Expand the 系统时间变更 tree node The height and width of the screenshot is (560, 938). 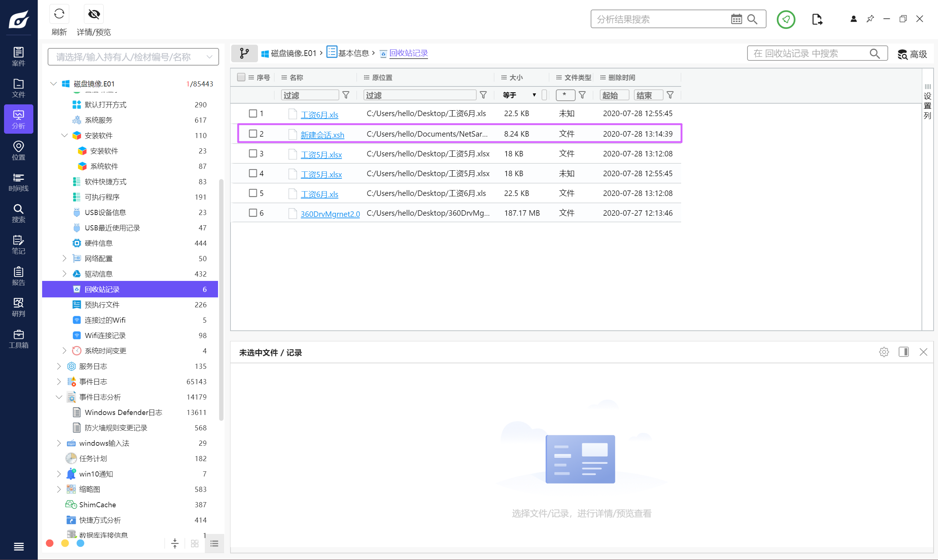(x=64, y=351)
